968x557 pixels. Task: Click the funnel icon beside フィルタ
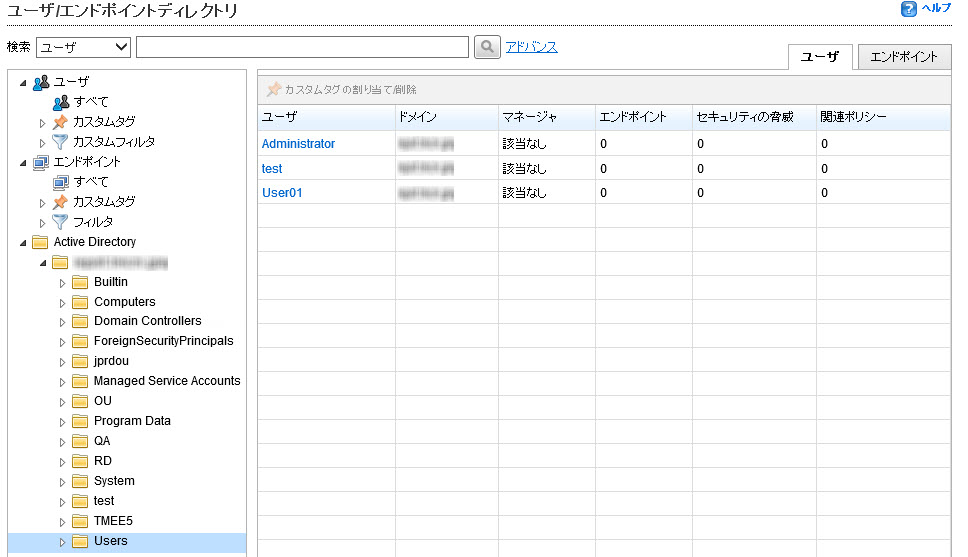[x=60, y=222]
